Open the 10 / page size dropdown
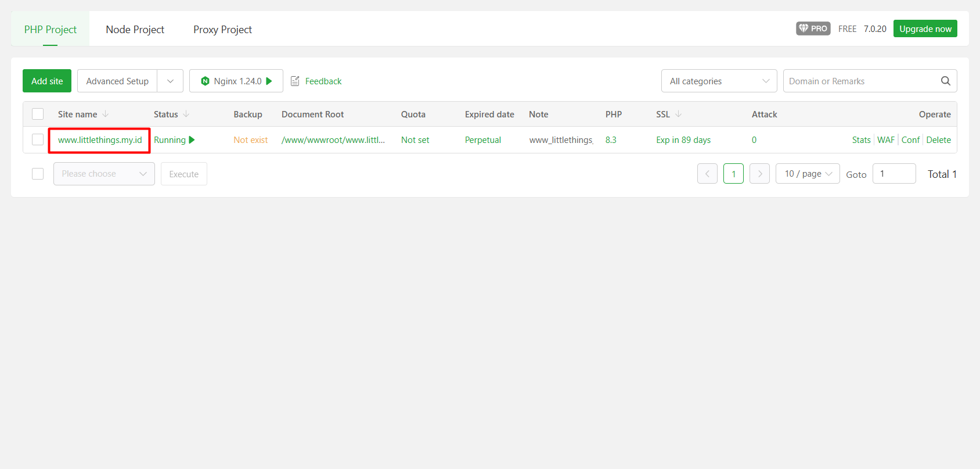Screen dimensions: 980x469 [807, 174]
